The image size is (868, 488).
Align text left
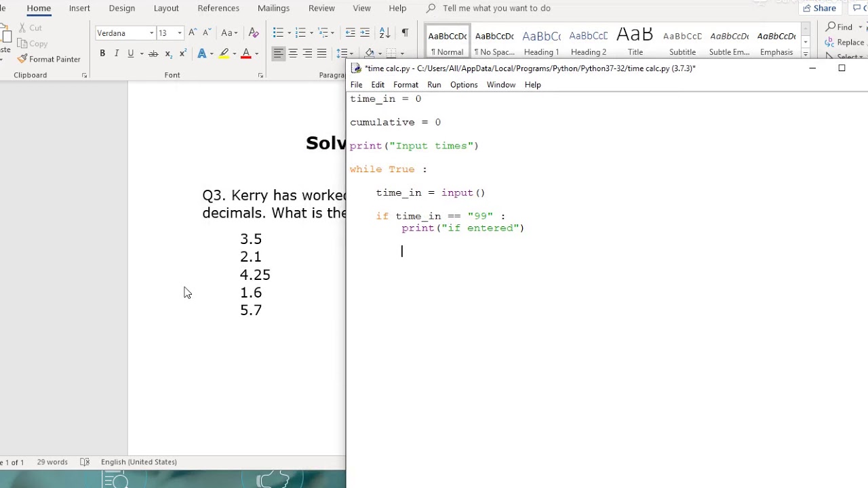click(x=279, y=54)
